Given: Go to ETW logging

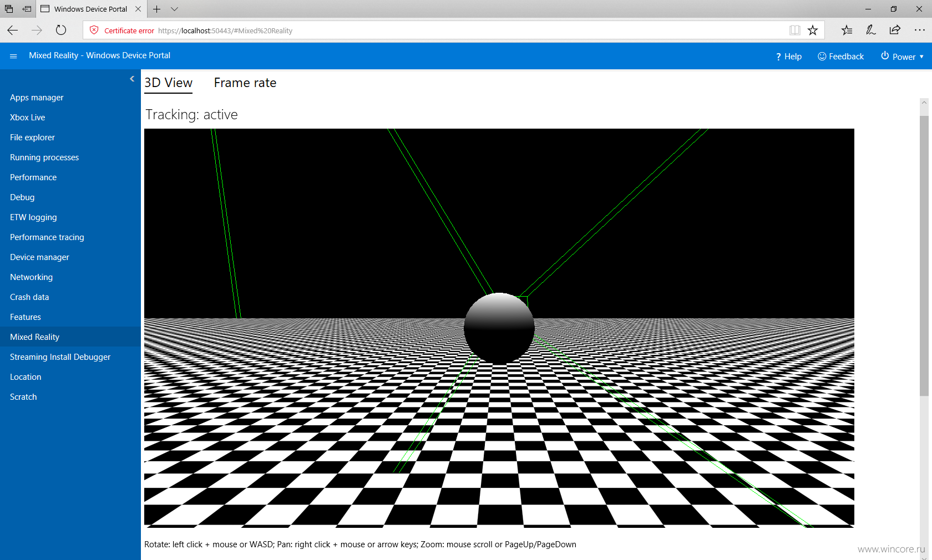Looking at the screenshot, I should tap(33, 217).
